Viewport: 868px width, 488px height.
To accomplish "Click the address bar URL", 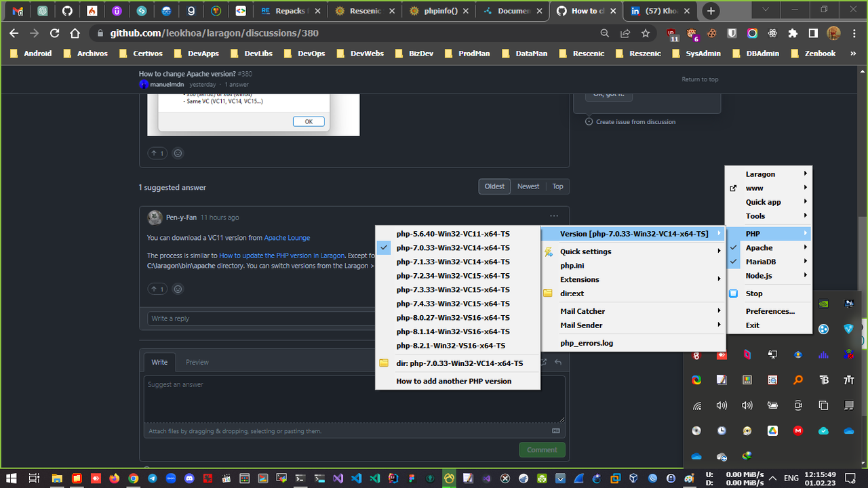I will [x=214, y=33].
